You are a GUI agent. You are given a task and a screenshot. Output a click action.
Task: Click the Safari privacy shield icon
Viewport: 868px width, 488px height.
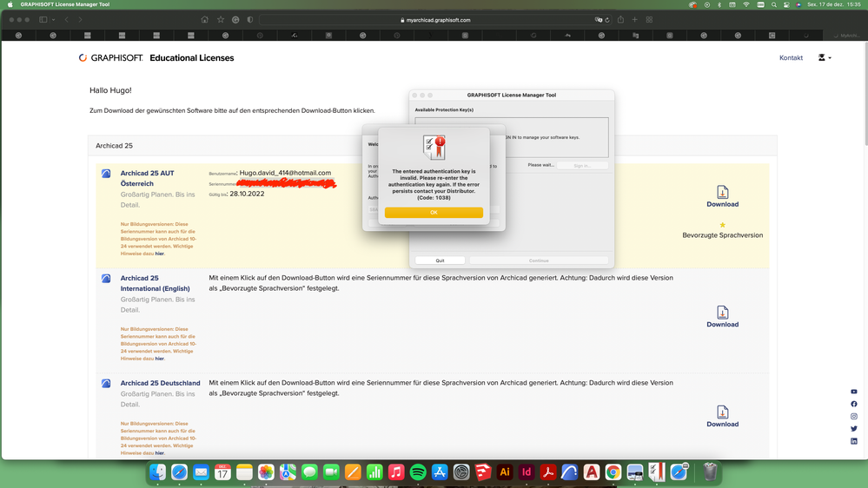(250, 19)
